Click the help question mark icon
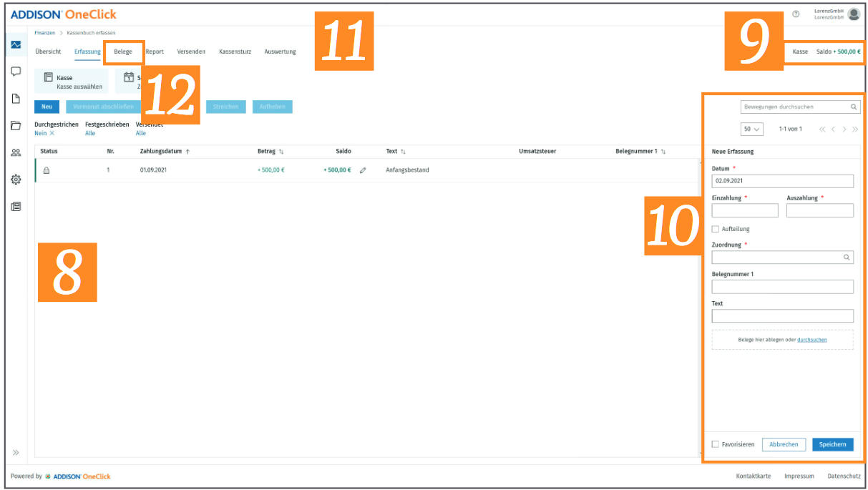 coord(796,14)
